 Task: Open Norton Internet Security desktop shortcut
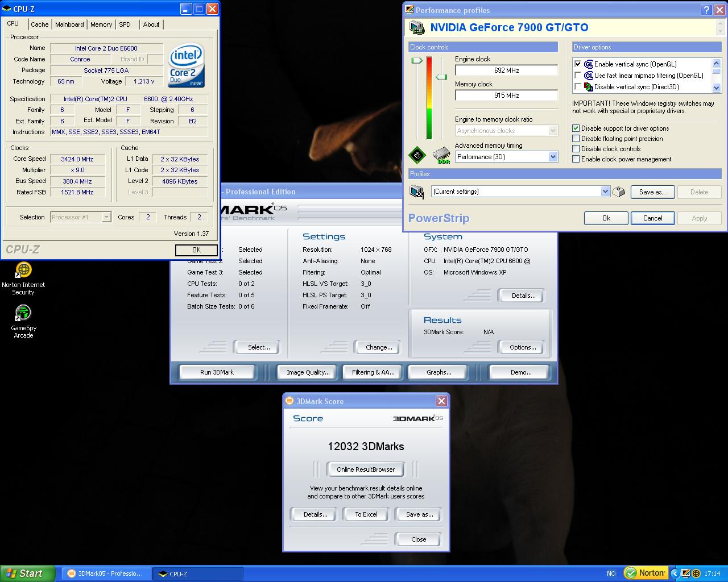23,278
